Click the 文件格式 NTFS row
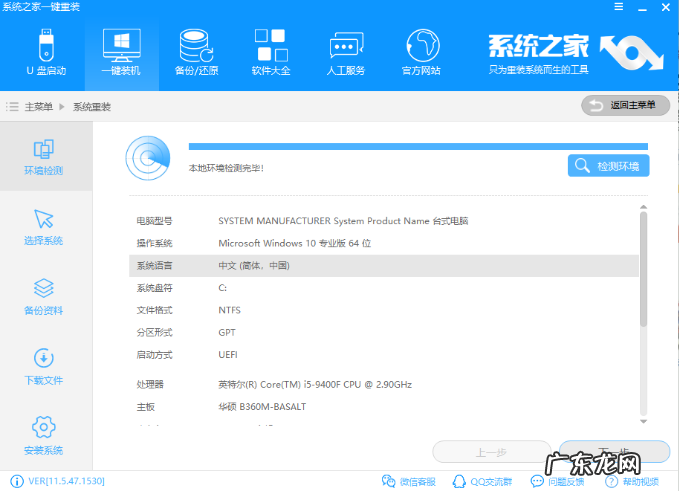Screen dimensions: 679x493 384,310
